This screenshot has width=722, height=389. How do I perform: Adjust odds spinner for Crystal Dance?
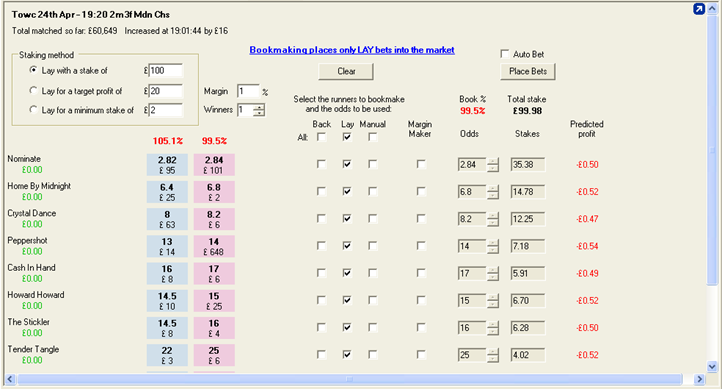(x=493, y=219)
